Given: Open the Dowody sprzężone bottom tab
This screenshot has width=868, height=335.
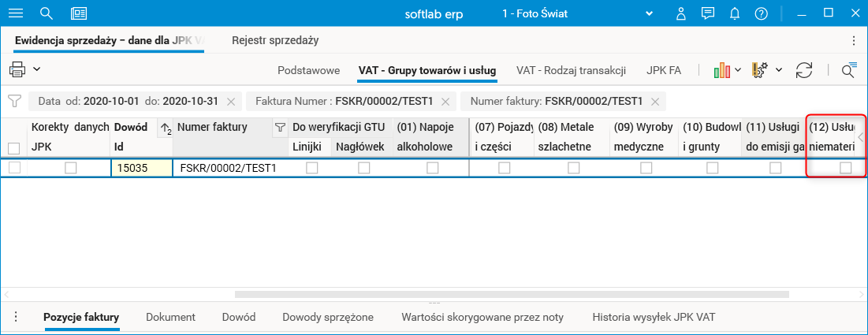Looking at the screenshot, I should (328, 317).
